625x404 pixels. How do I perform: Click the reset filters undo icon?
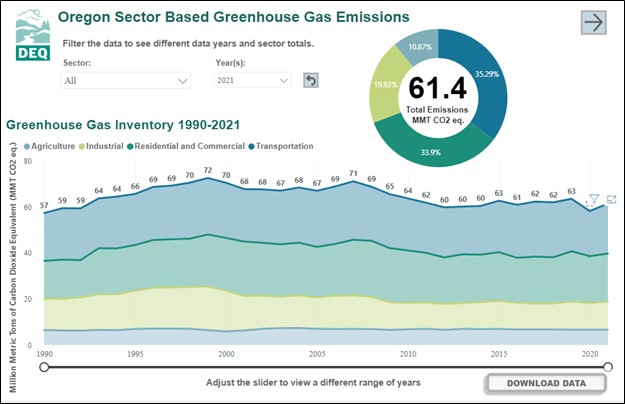point(311,80)
